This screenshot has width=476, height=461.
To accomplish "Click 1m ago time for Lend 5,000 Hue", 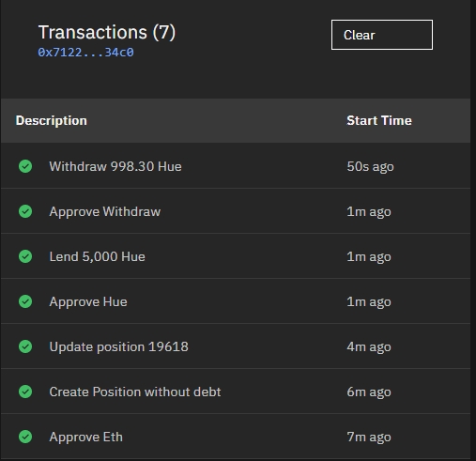I will coord(369,256).
